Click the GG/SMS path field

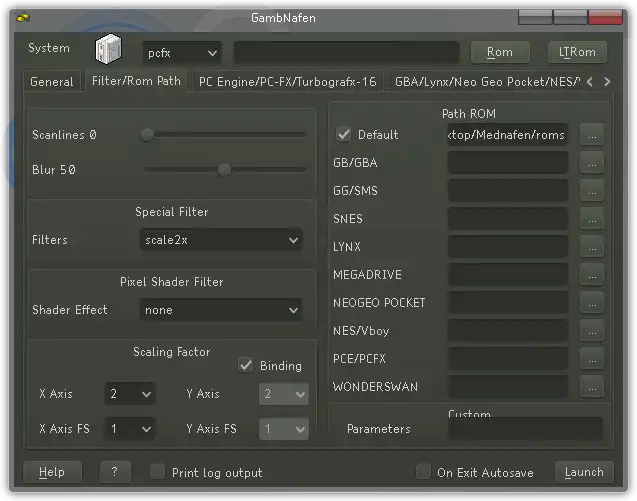click(507, 191)
